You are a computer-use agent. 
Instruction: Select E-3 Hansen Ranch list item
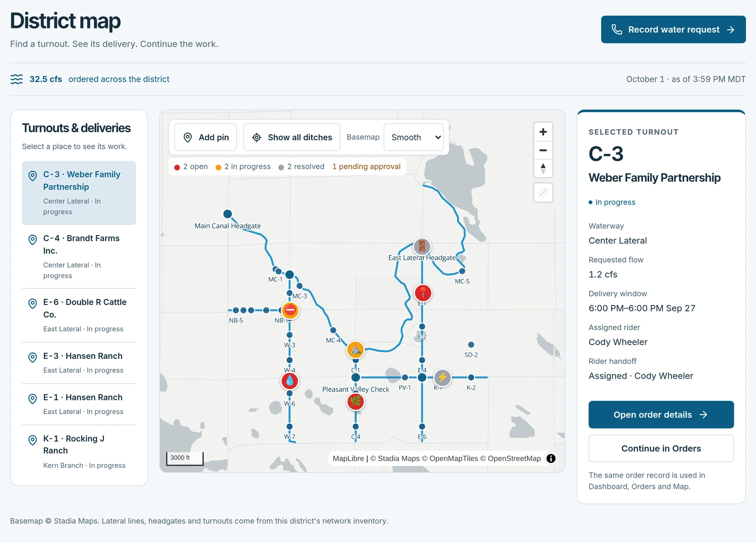click(79, 363)
